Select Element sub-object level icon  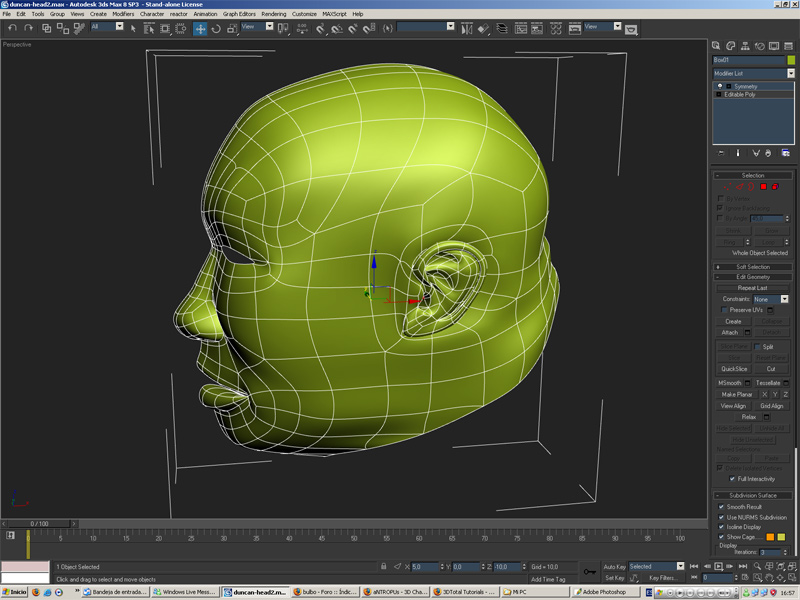[x=775, y=187]
